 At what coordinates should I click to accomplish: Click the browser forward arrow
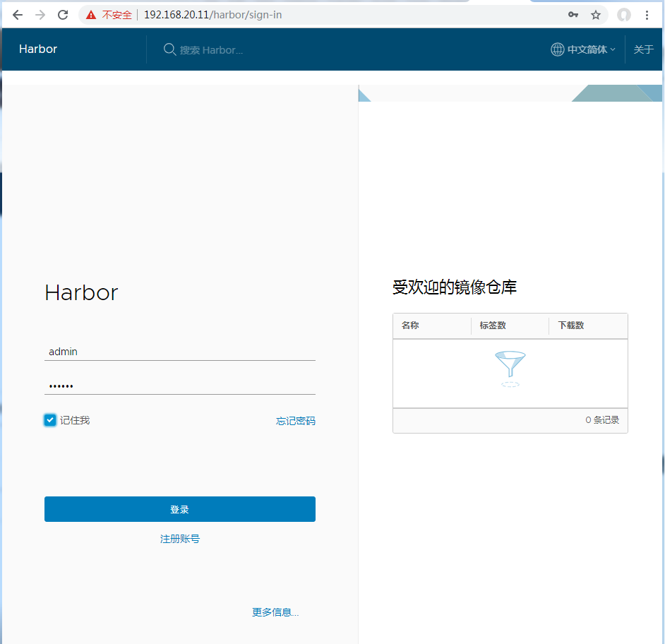[40, 16]
